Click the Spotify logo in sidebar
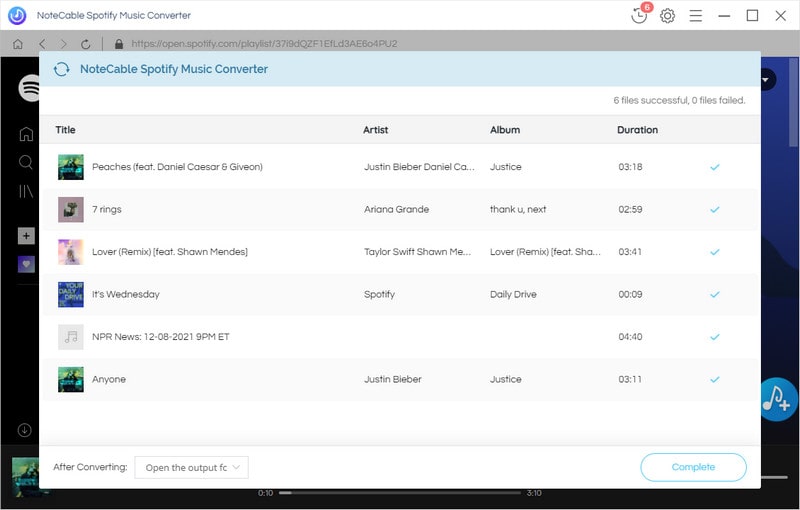 coord(30,88)
